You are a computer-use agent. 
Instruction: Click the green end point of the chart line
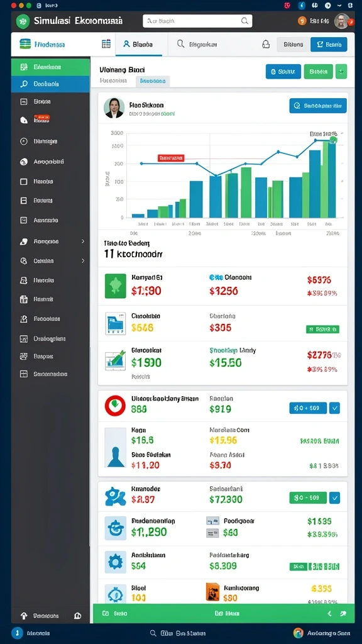[x=333, y=140]
